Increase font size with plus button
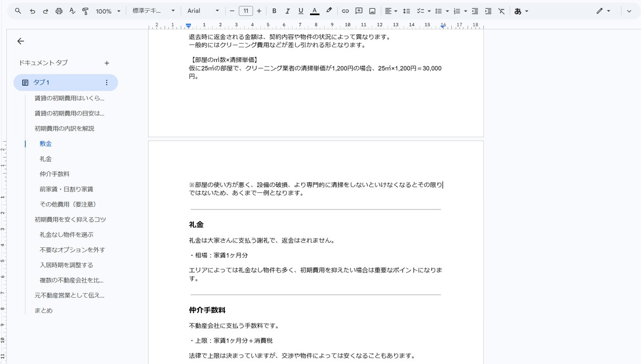Viewport: 641px width, 364px height. pos(259,11)
